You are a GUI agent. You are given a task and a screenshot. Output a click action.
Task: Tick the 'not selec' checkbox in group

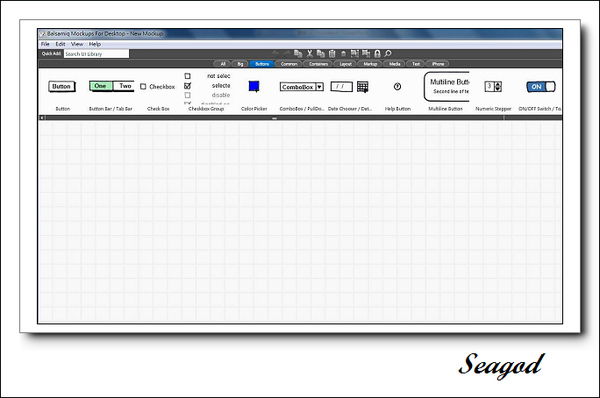pyautogui.click(x=188, y=76)
